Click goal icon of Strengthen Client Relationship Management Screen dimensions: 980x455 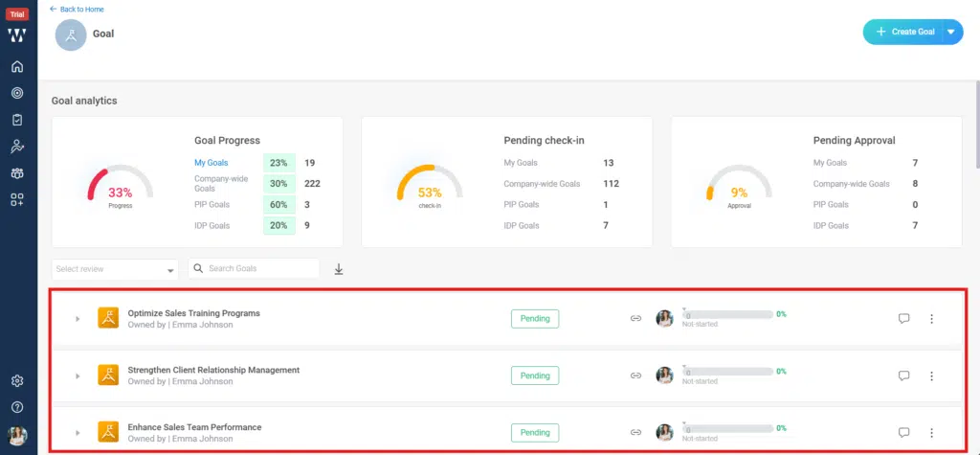(108, 375)
